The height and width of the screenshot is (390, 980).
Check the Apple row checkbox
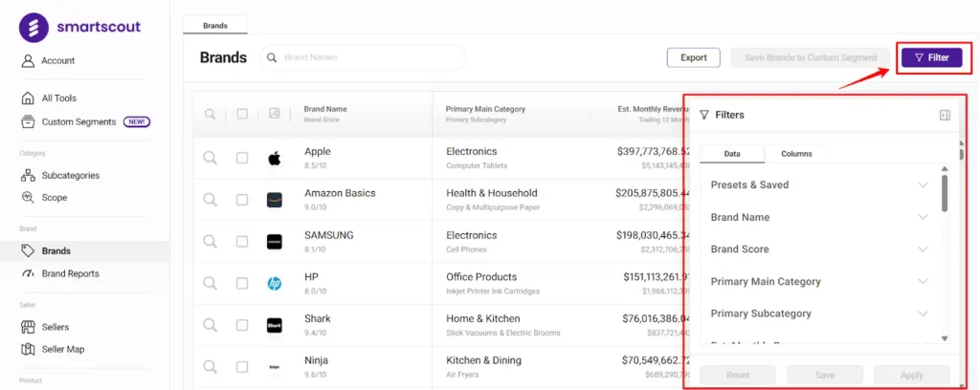click(242, 158)
